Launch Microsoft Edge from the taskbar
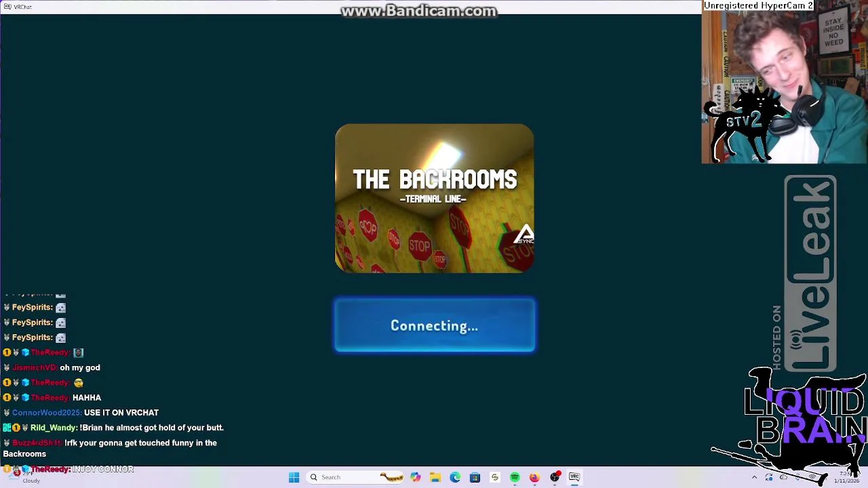Viewport: 868px width, 488px height. tap(455, 477)
